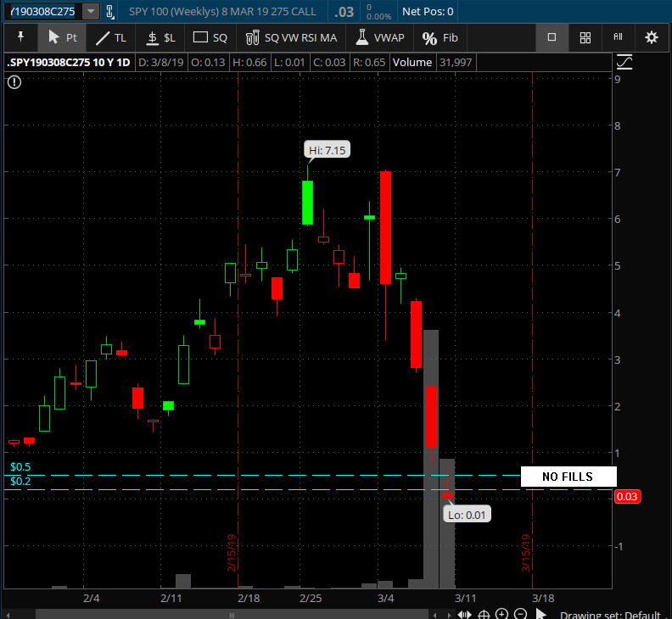Click the left arrow at the scrollbar's left end

coord(8,615)
